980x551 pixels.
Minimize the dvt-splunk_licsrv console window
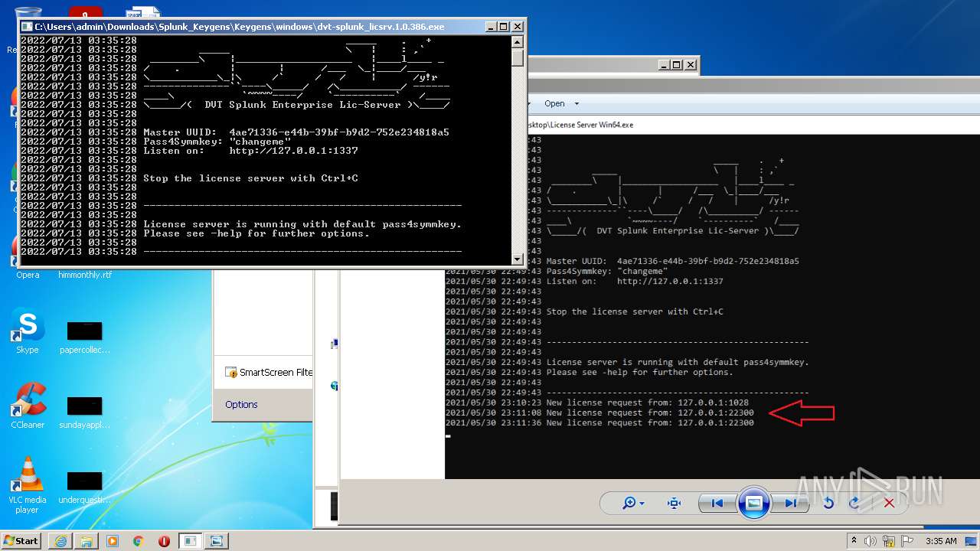point(492,26)
